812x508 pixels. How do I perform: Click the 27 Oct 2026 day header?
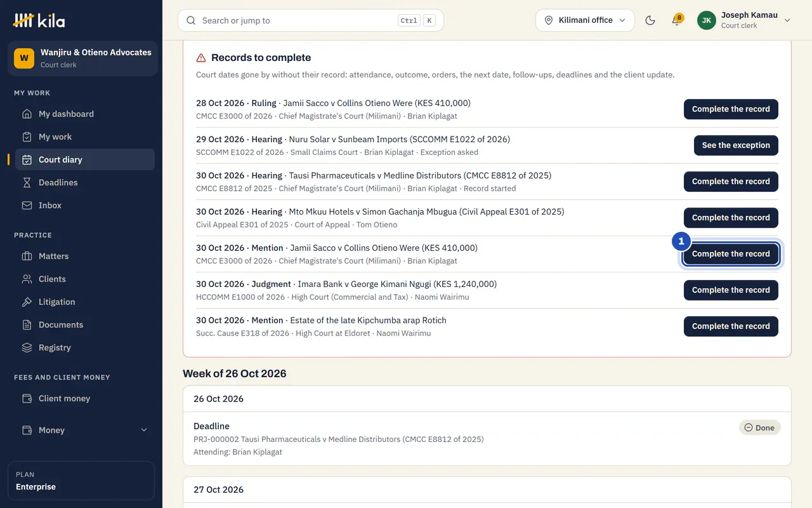[487, 490]
